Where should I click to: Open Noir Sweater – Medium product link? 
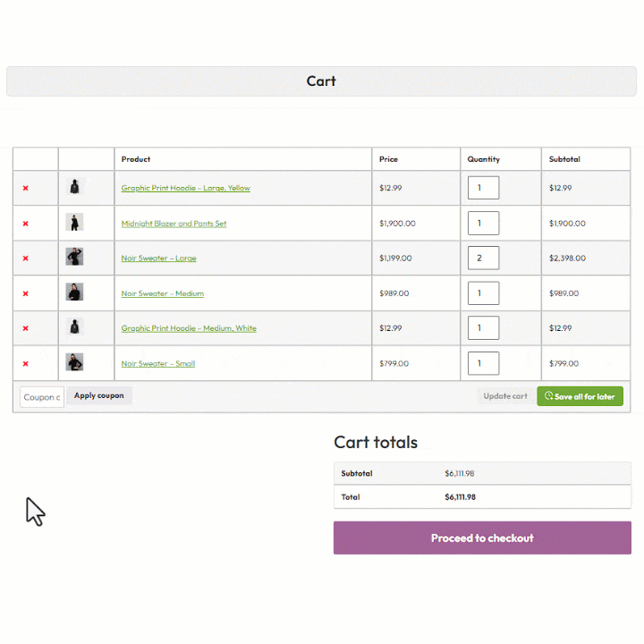(162, 293)
